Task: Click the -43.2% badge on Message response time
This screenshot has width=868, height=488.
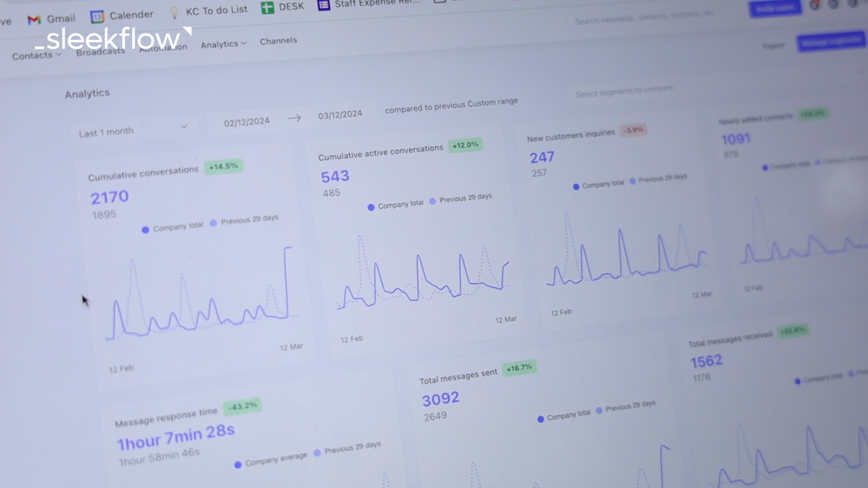Action: point(242,406)
